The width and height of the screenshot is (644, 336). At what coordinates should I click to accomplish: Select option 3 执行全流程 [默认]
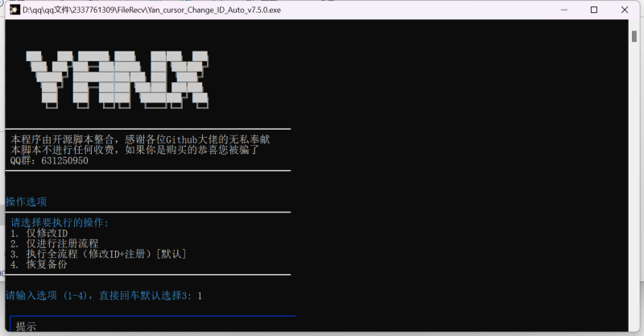point(98,254)
